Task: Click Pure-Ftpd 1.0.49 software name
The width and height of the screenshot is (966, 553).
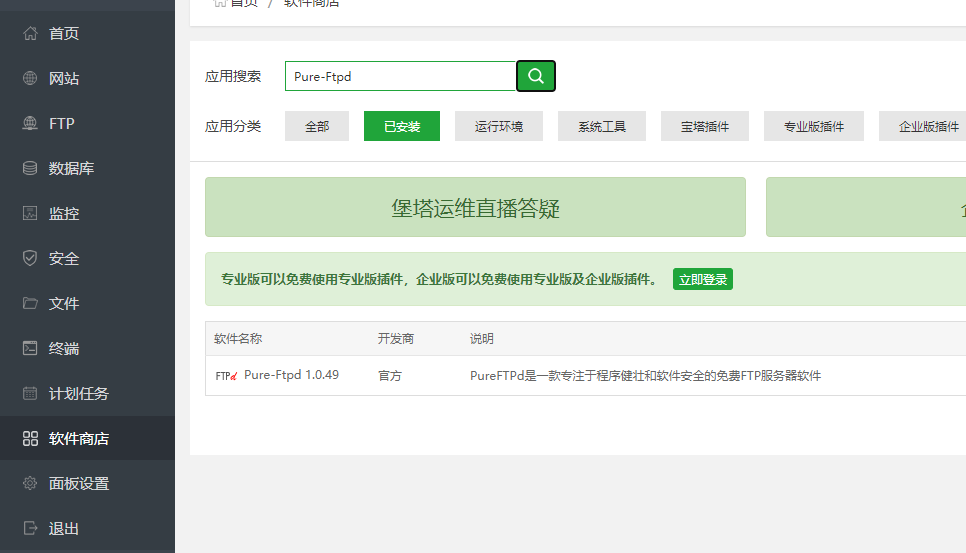Action: point(291,375)
